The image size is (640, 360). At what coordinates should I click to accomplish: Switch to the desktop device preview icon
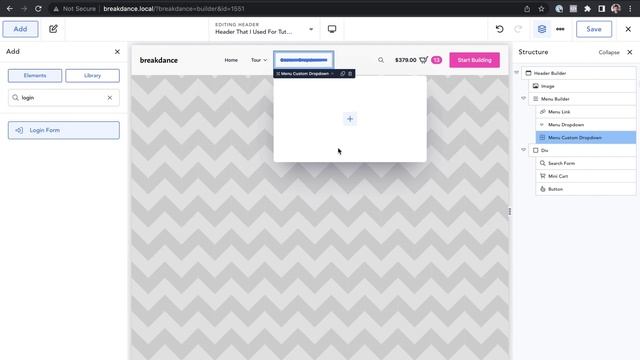pos(332,29)
